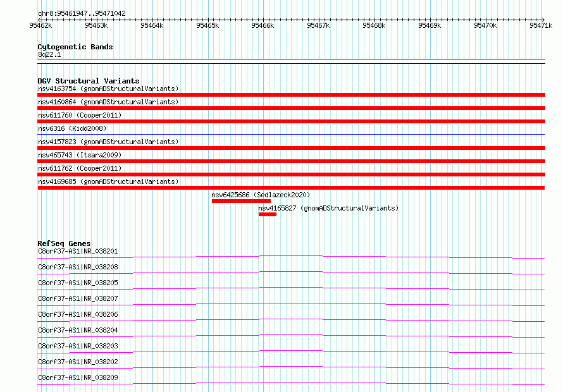Click the RefSeq Genes track title
The height and width of the screenshot is (392, 563).
(x=64, y=243)
